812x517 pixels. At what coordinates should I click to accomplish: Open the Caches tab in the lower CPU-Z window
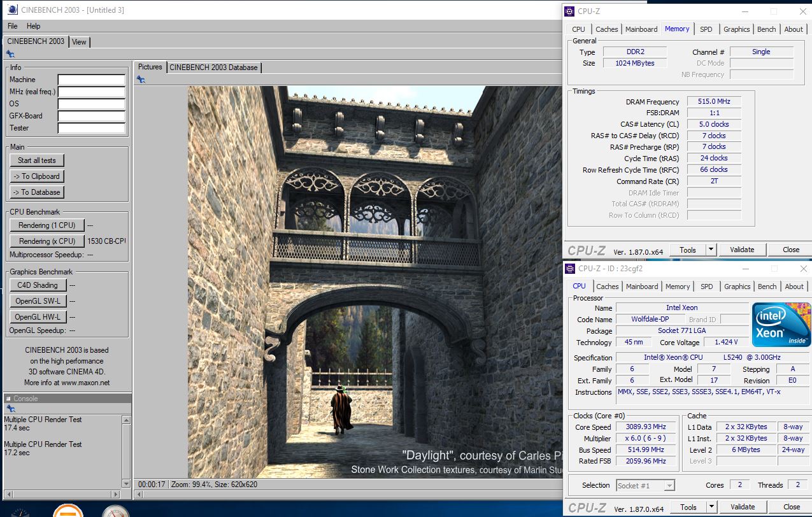click(x=608, y=287)
